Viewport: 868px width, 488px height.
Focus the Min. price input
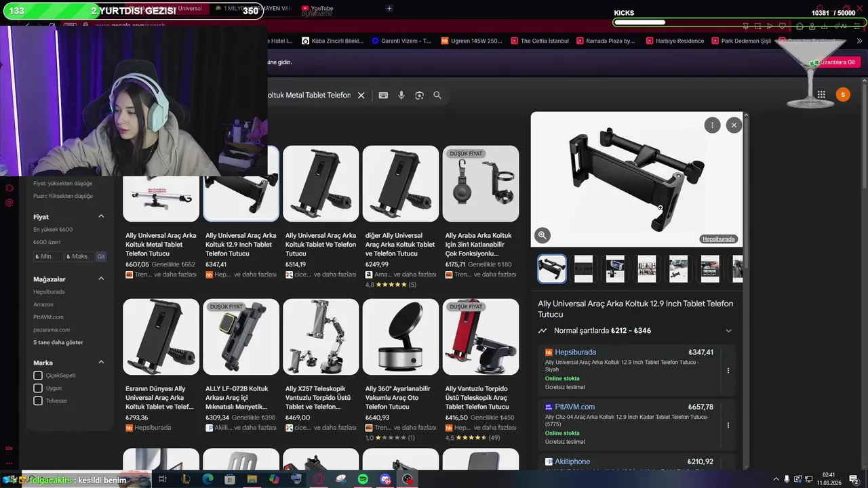[48, 257]
